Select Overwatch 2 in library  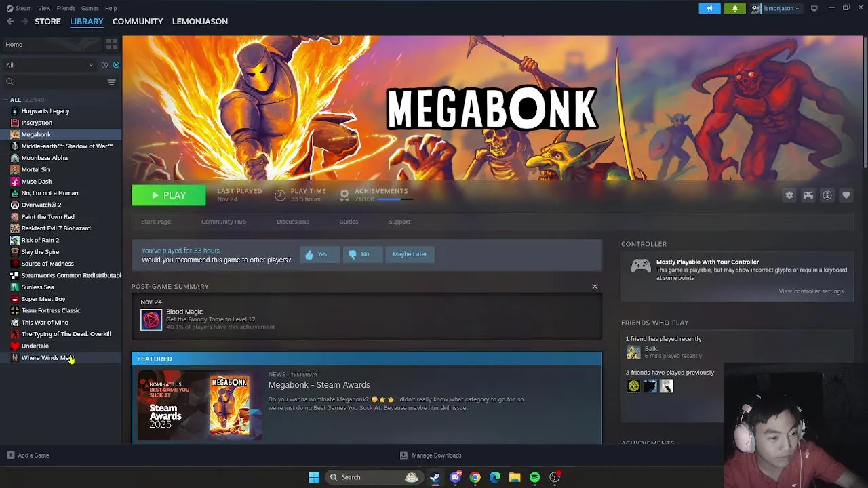point(41,205)
